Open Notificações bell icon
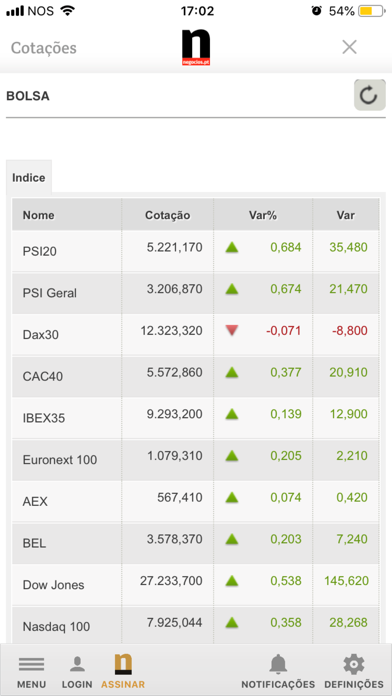392x696 pixels. (x=278, y=664)
